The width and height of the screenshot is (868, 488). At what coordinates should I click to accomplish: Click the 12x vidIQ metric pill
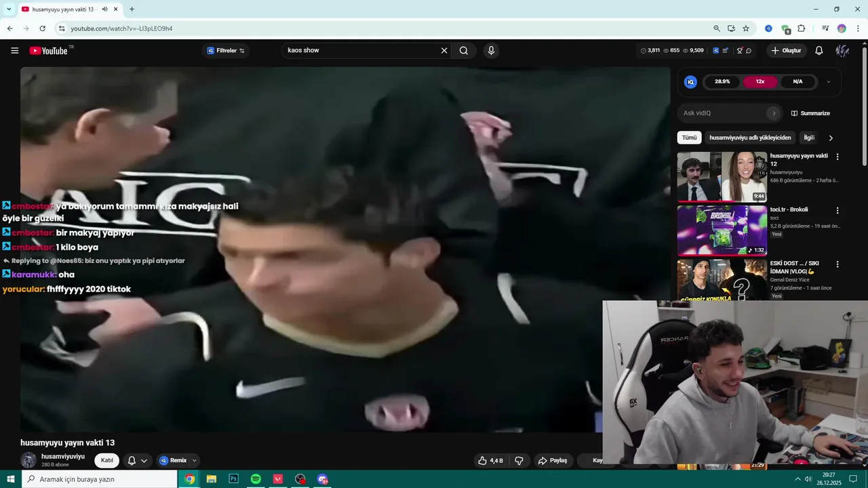(760, 82)
